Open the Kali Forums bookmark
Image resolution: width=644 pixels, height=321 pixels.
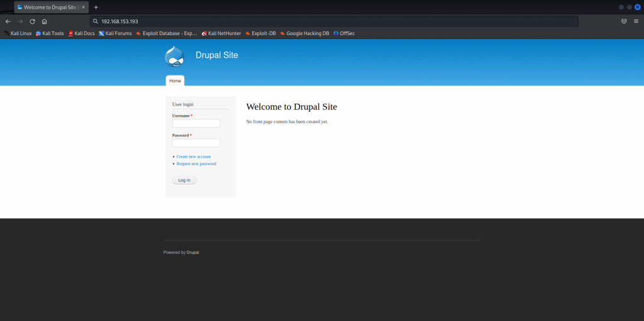click(x=115, y=33)
